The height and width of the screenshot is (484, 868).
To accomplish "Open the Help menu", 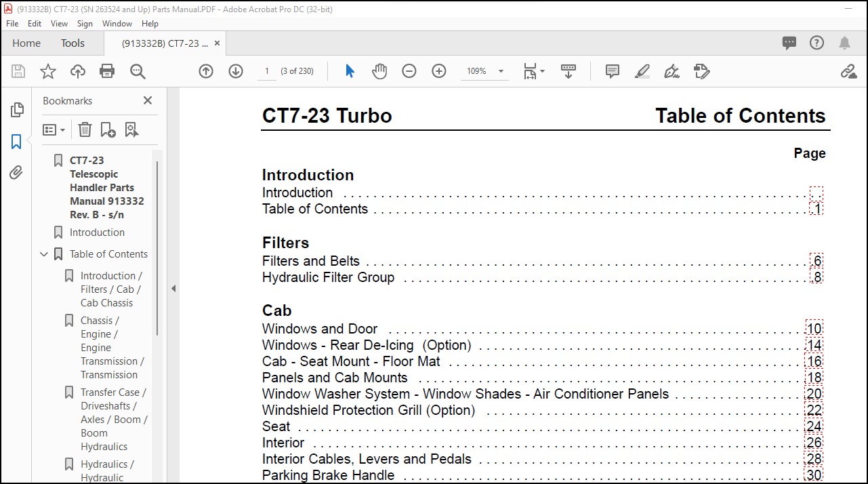I will point(150,23).
